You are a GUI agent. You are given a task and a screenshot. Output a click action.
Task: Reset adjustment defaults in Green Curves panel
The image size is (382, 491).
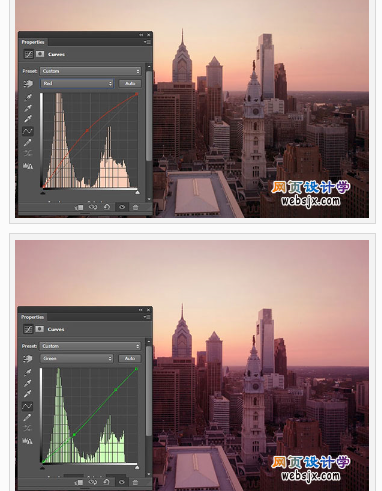[x=107, y=482]
